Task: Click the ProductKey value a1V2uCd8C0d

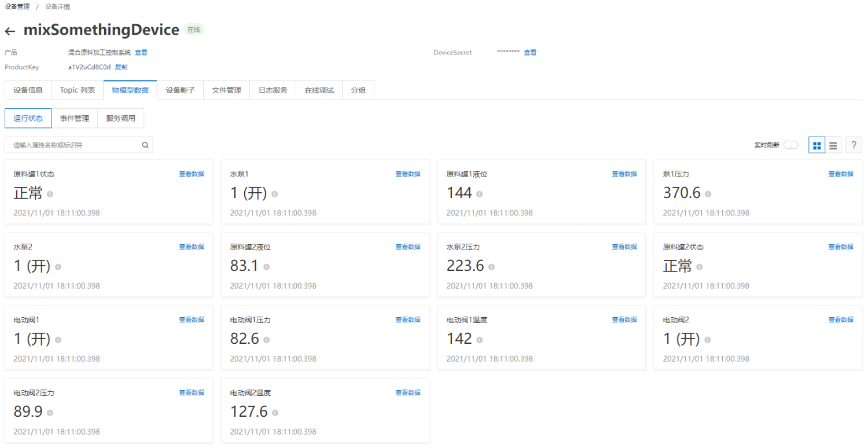Action: 89,67
